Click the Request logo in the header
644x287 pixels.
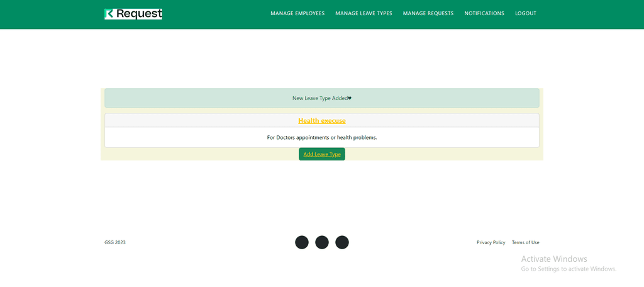[x=133, y=14]
